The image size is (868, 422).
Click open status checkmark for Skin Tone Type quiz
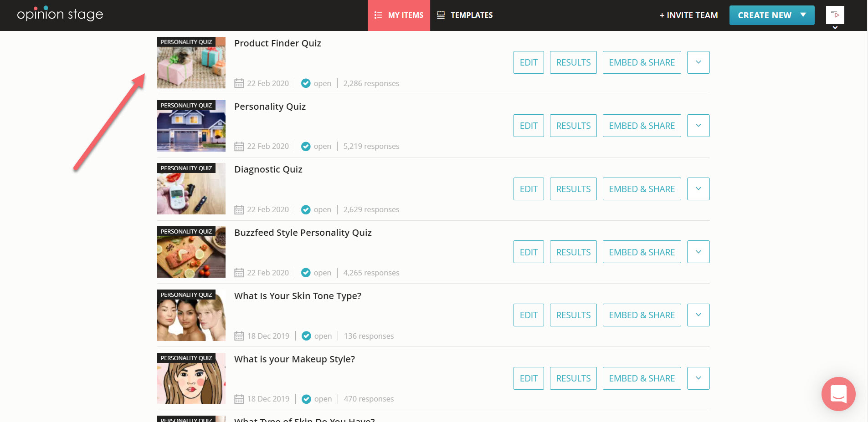pyautogui.click(x=307, y=336)
